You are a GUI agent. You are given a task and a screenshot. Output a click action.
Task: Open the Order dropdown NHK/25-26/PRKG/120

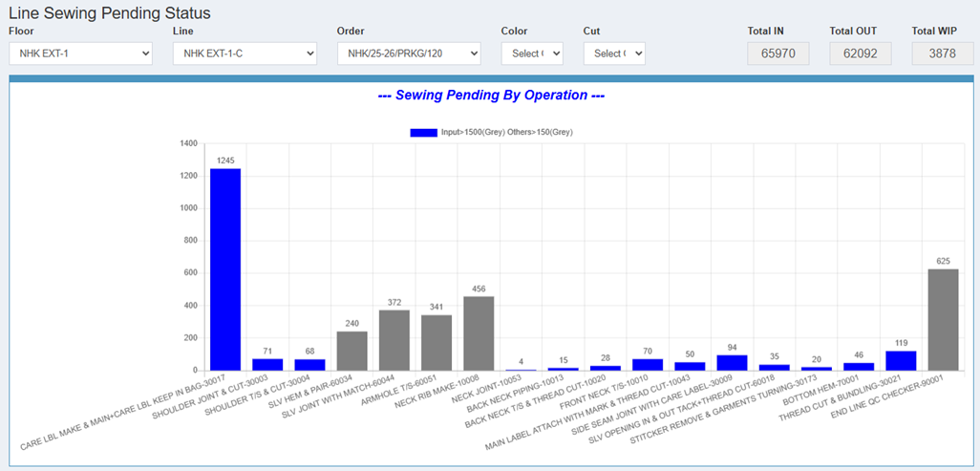409,54
